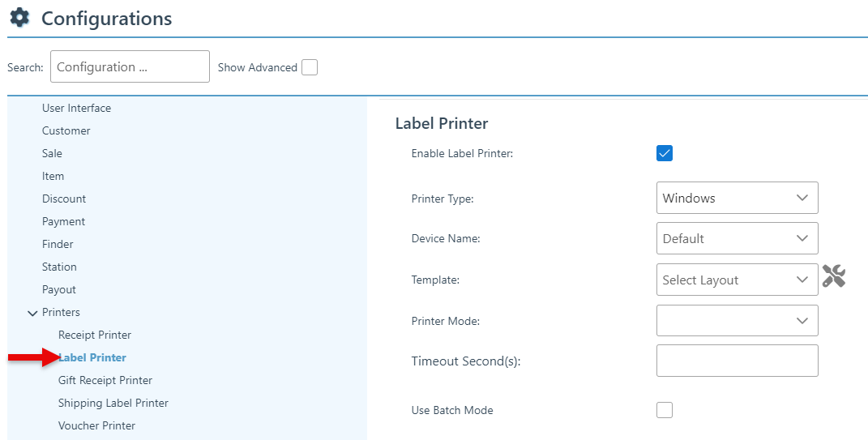Open Shipping Label Printer settings
The height and width of the screenshot is (440, 868).
[113, 403]
